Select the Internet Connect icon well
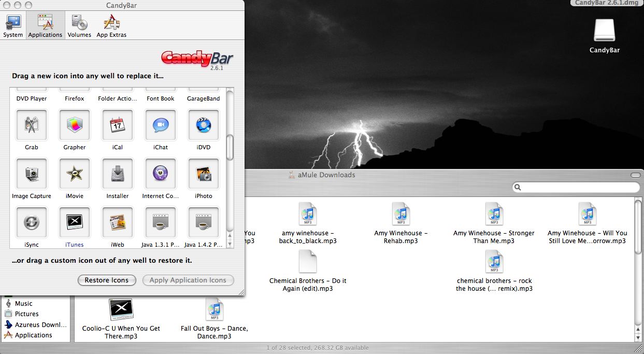This screenshot has height=354, width=644. pyautogui.click(x=161, y=174)
